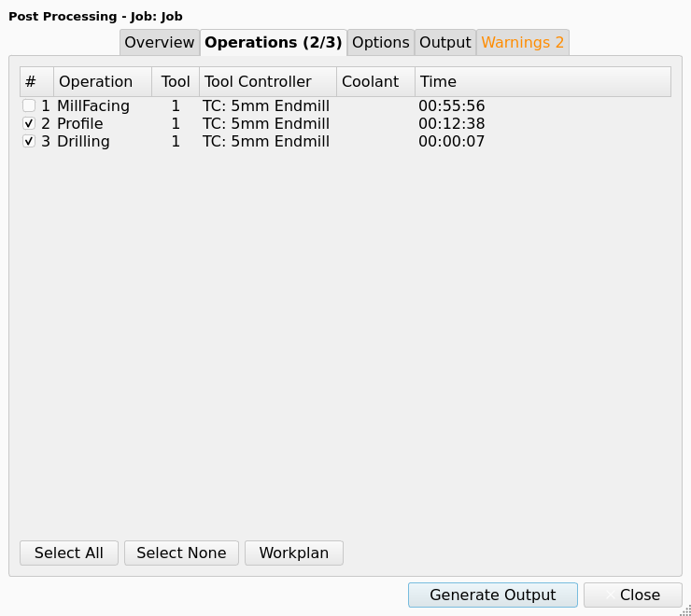The width and height of the screenshot is (691, 616).
Task: Click TC: 5mm Endmill in Drilling row
Action: tap(266, 141)
